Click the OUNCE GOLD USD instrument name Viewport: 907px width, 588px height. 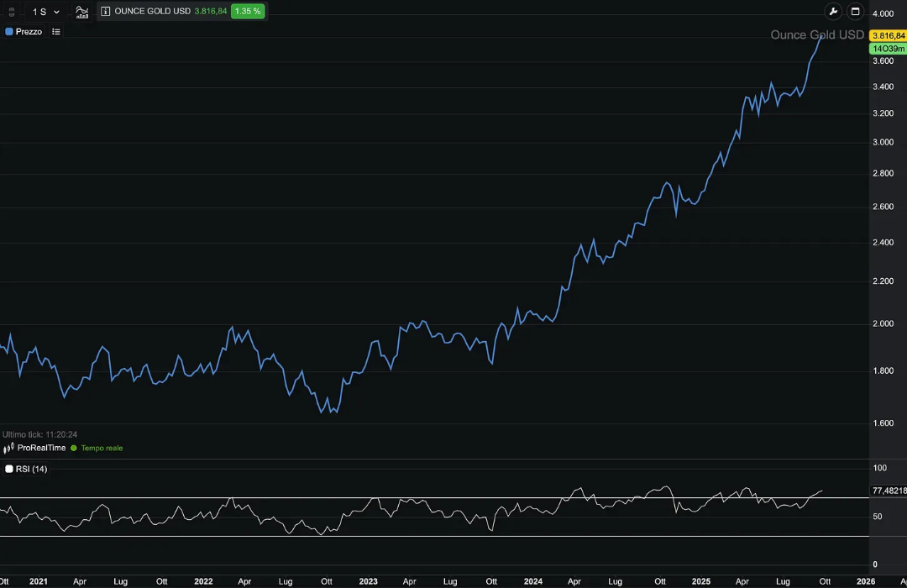click(x=153, y=11)
